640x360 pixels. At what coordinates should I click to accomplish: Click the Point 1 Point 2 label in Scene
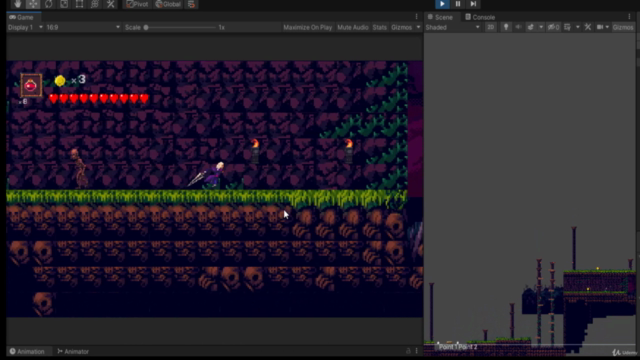458,347
